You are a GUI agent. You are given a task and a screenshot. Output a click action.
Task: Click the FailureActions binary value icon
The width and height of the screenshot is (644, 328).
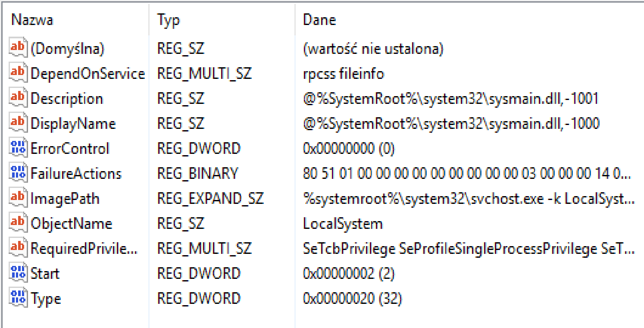(18, 174)
